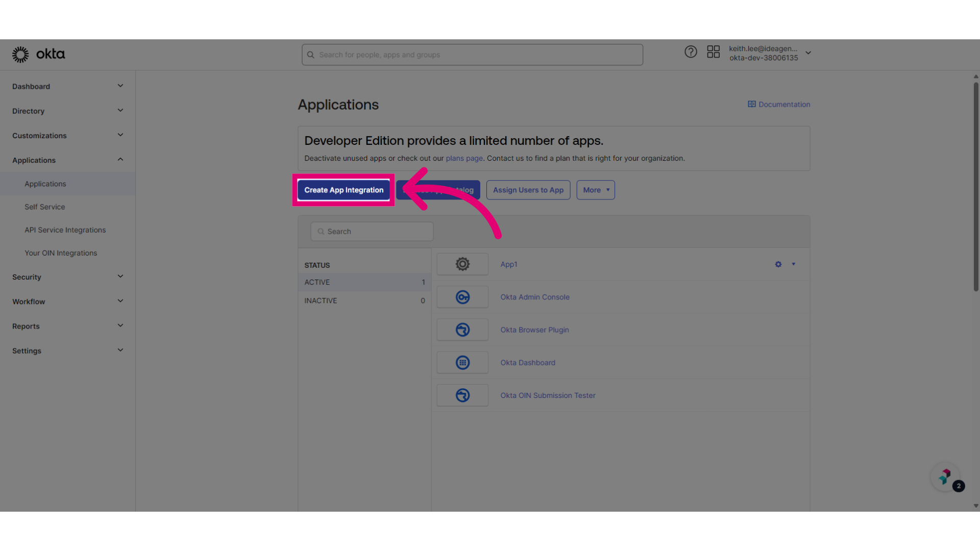Click the scrollbar up arrow
The image size is (980, 551).
tap(976, 77)
